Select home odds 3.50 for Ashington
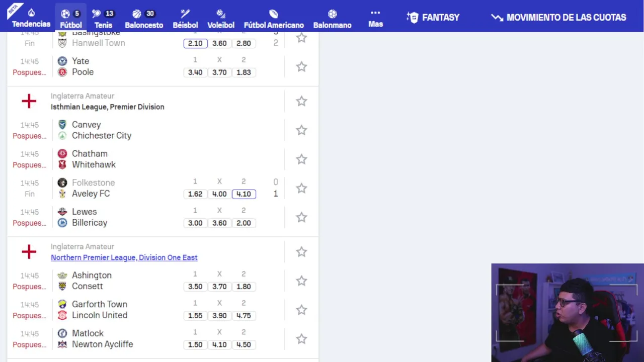 (195, 287)
